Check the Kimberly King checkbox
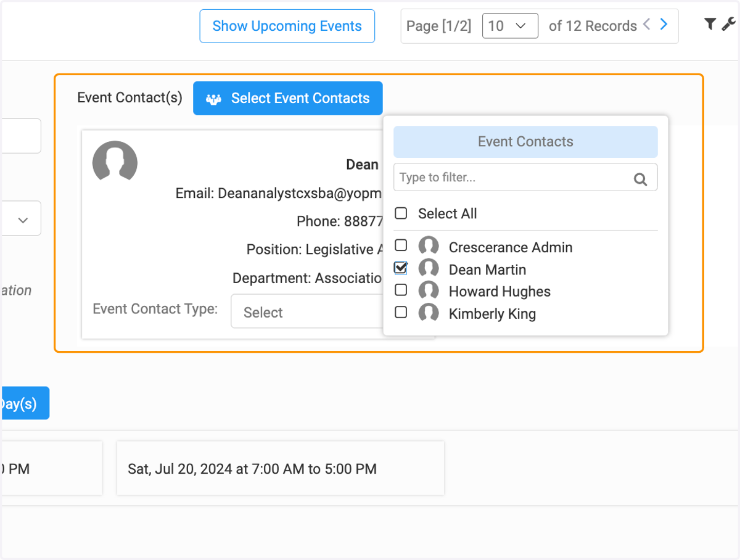Image resolution: width=740 pixels, height=560 pixels. 401,312
